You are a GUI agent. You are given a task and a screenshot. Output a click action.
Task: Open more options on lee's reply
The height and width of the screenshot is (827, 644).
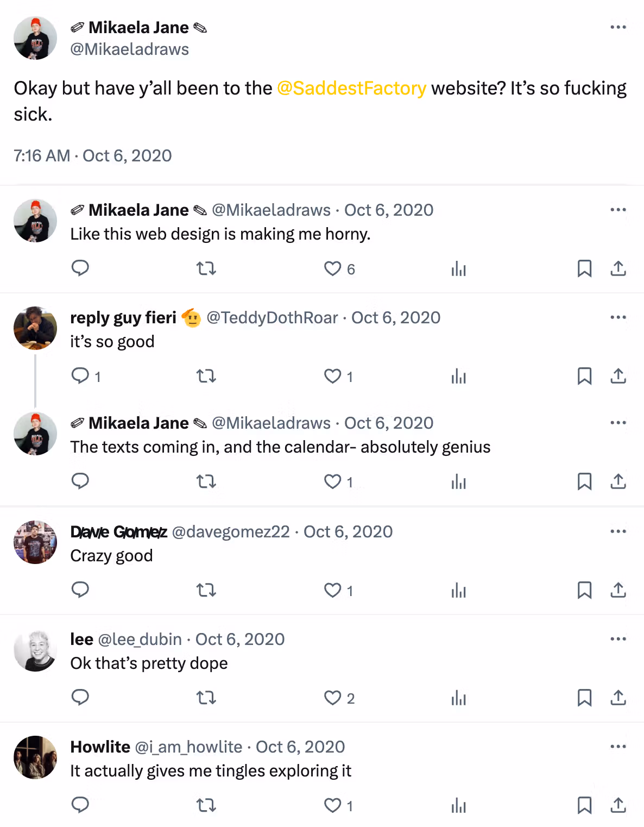618,639
